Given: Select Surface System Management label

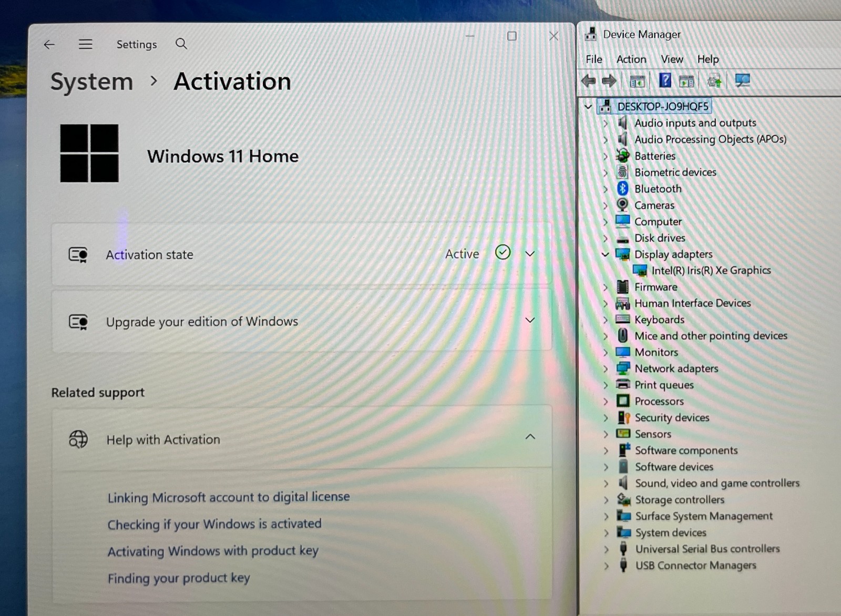Looking at the screenshot, I should 704,516.
